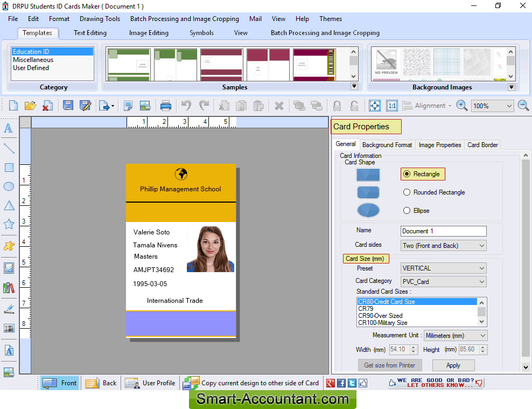Click the Zoom in magnifier icon
532x409 pixels.
[461, 106]
